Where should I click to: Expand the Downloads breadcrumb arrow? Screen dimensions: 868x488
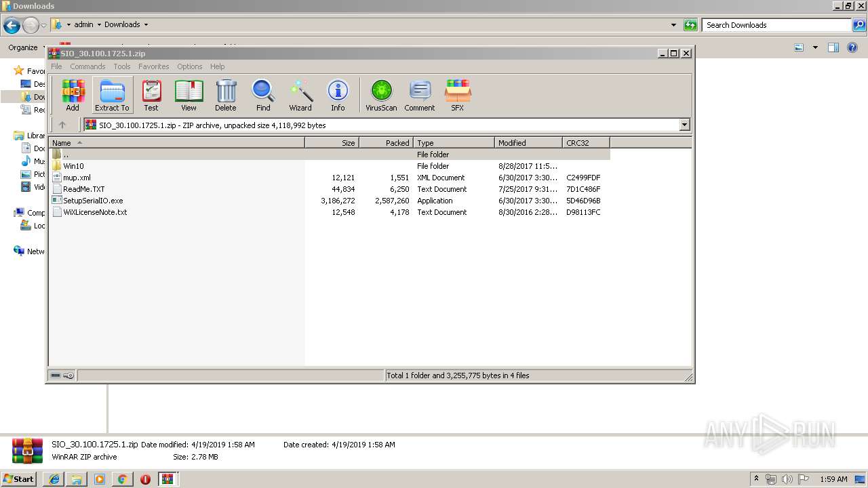point(145,25)
